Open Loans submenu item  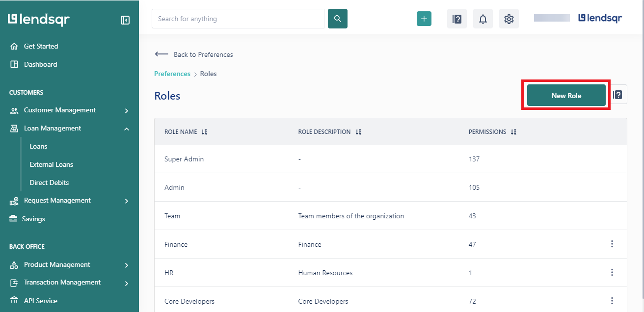(38, 146)
